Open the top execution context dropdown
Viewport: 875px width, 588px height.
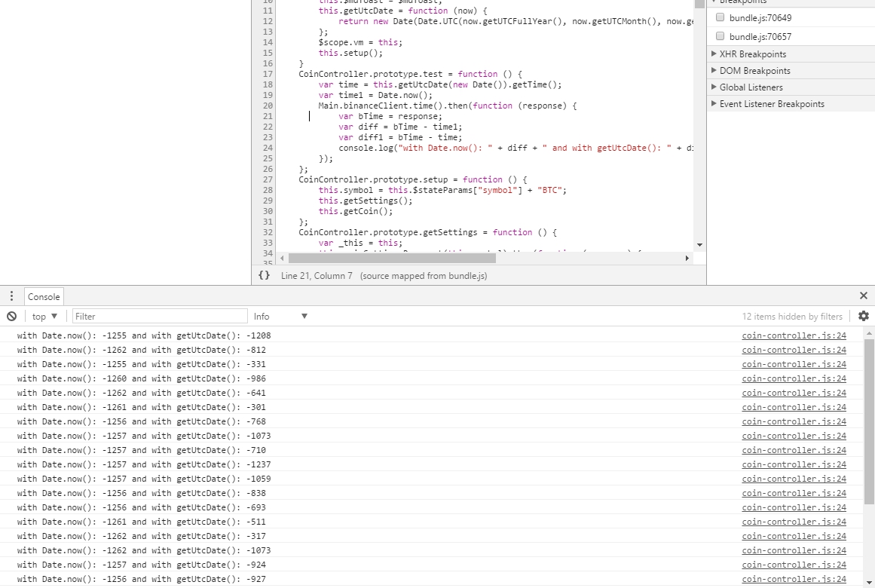tap(44, 316)
